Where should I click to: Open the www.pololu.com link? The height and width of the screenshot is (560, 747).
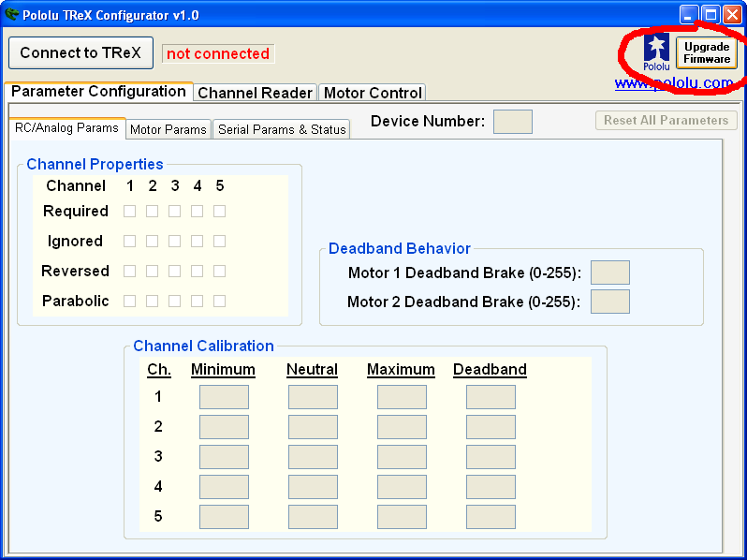[x=673, y=83]
